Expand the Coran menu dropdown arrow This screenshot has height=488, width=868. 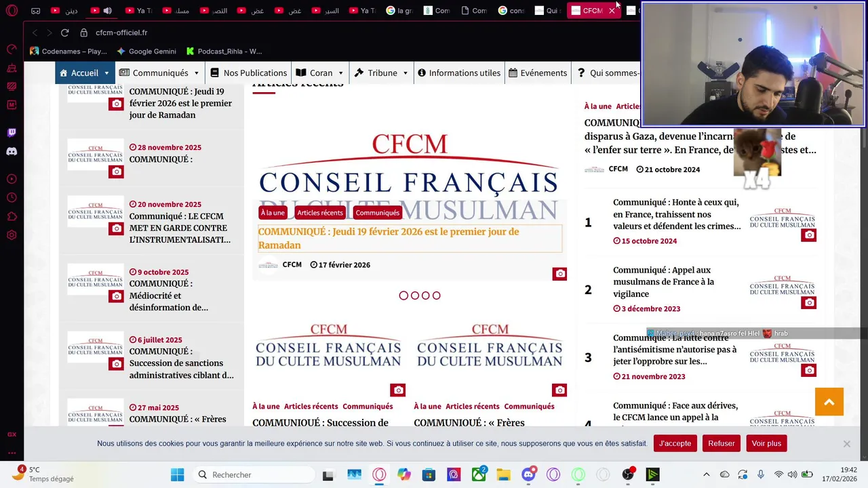pos(340,73)
